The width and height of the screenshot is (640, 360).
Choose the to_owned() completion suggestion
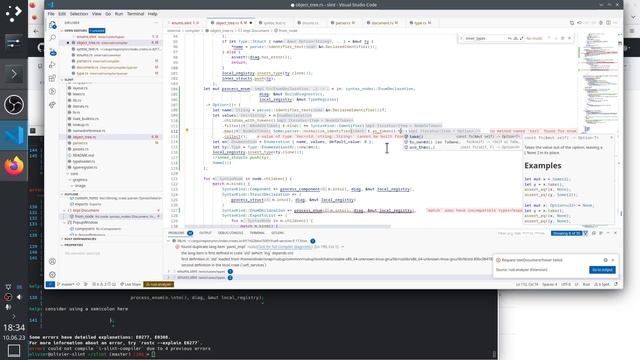point(461,142)
